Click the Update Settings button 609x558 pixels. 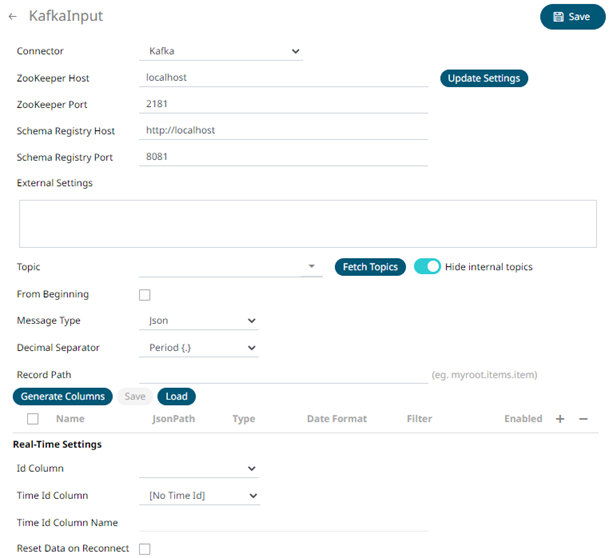(x=484, y=78)
